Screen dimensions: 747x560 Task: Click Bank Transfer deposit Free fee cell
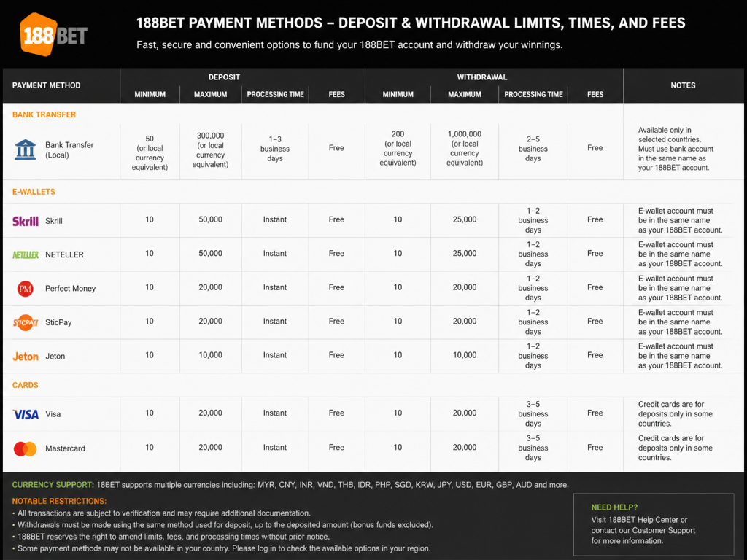click(336, 148)
